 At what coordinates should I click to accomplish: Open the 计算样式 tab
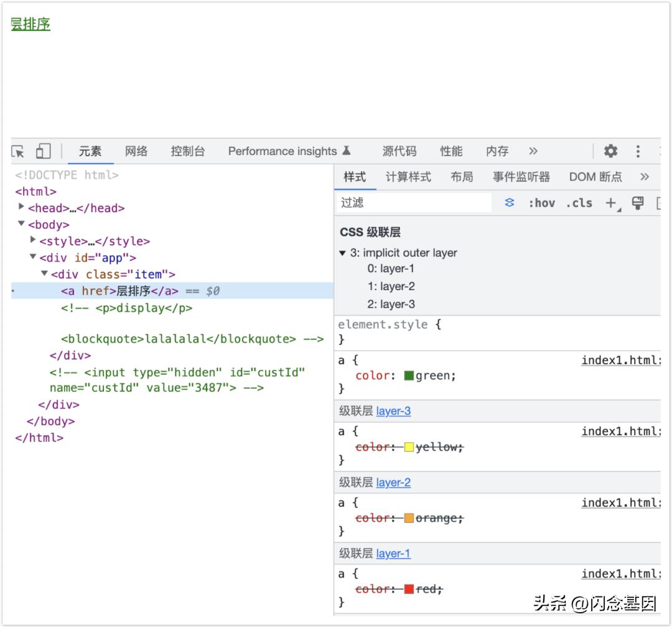pyautogui.click(x=408, y=177)
